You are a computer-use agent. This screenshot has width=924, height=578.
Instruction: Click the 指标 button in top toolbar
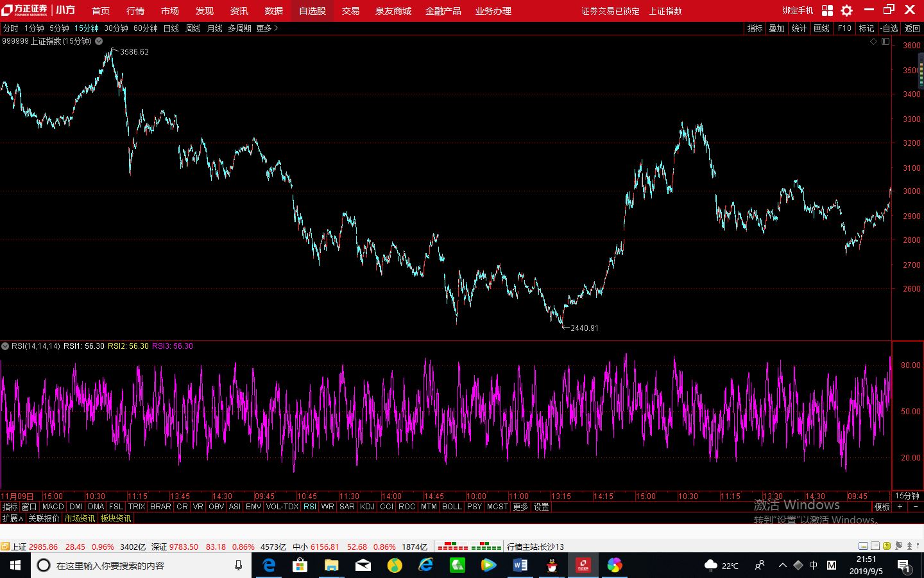(755, 28)
